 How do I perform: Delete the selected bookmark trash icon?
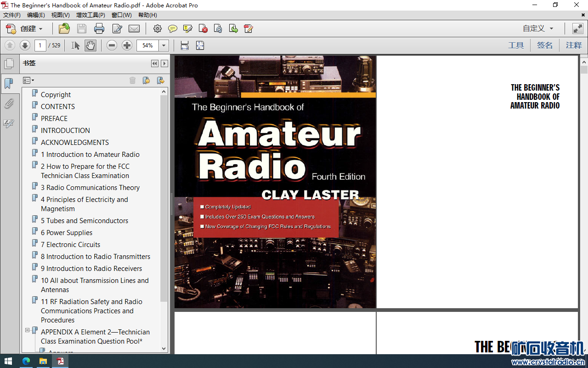[132, 80]
